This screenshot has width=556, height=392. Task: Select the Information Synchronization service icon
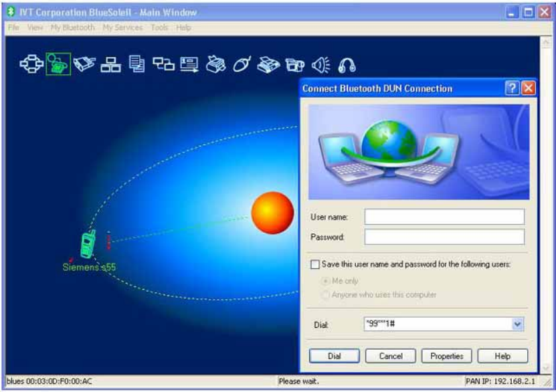coord(163,64)
